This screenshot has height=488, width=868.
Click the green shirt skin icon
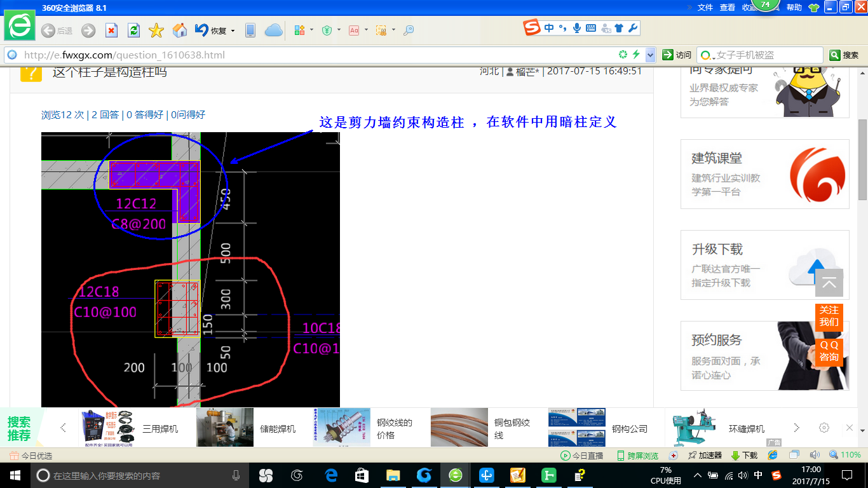coord(813,8)
